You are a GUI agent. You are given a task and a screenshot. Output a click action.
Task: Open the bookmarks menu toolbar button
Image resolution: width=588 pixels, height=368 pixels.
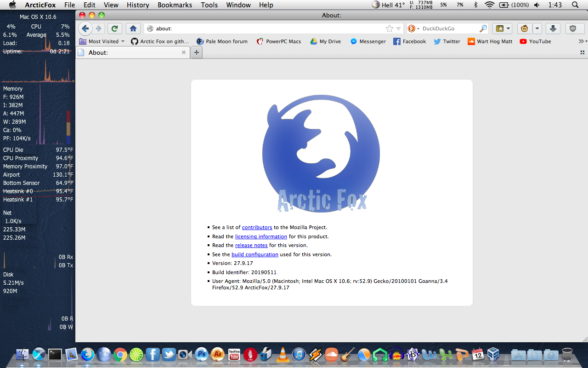[502, 29]
